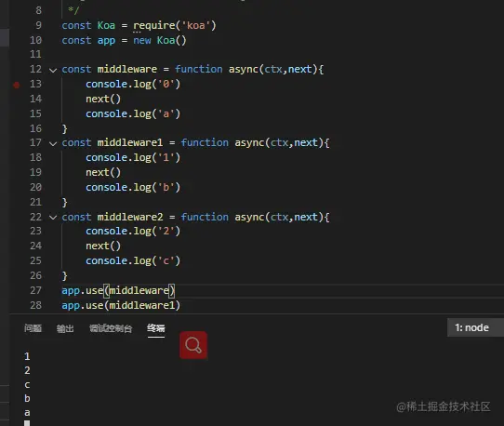This screenshot has height=426, width=504.
Task: Collapse the middleware2 function fold at line 22
Action: click(x=53, y=218)
